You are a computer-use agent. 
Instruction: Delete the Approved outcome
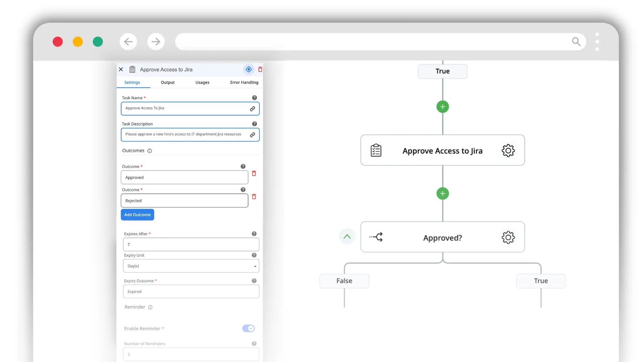coord(254,173)
